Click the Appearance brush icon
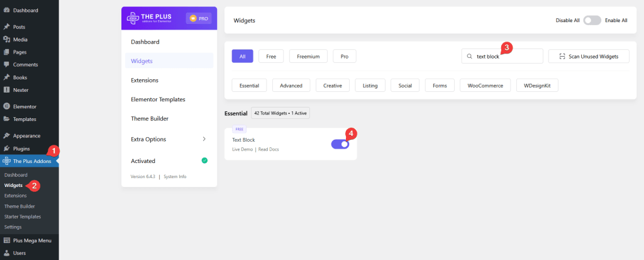 tap(6, 136)
